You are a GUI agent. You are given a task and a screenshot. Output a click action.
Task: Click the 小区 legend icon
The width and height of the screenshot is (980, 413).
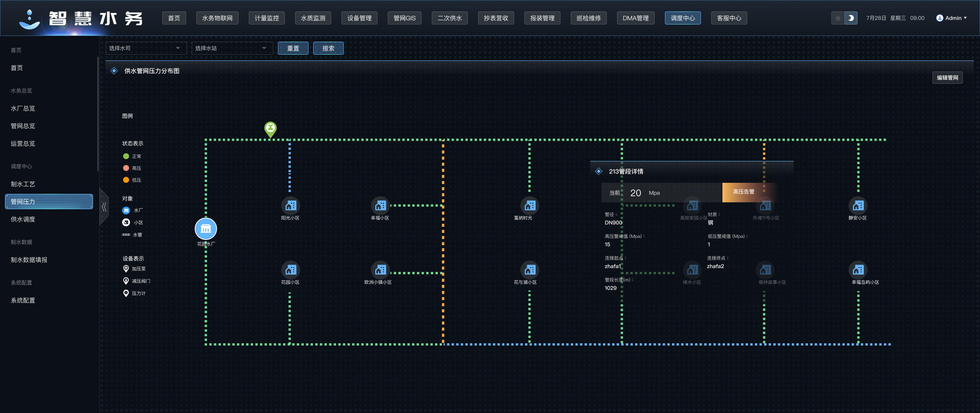126,222
